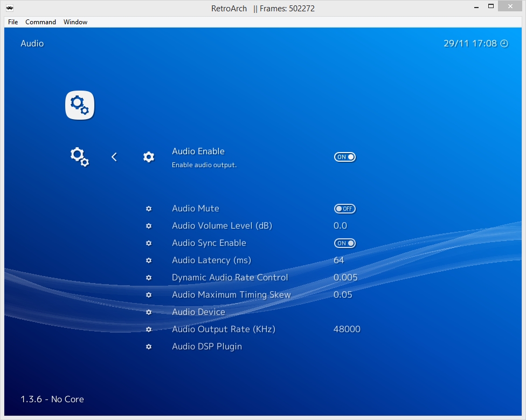Open the Command menu
The image size is (526, 420).
[40, 22]
